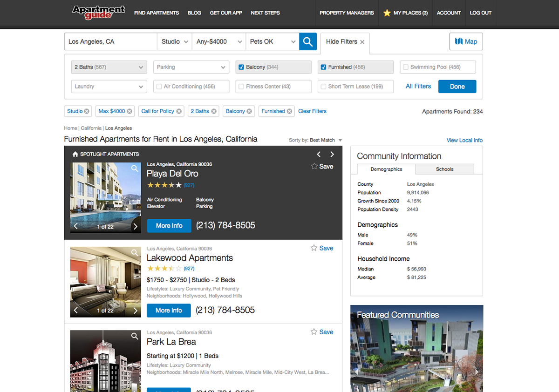Show next Lakewood Apartments photo
559x392 pixels.
click(135, 310)
